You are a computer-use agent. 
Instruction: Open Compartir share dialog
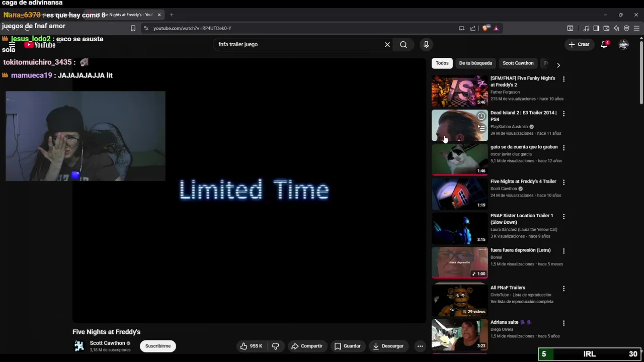(306, 346)
